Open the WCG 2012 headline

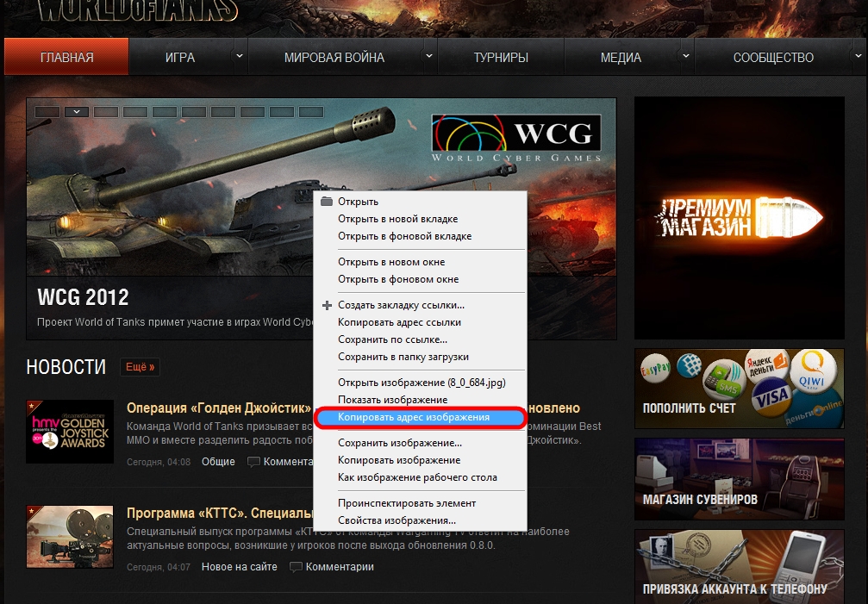coord(83,297)
